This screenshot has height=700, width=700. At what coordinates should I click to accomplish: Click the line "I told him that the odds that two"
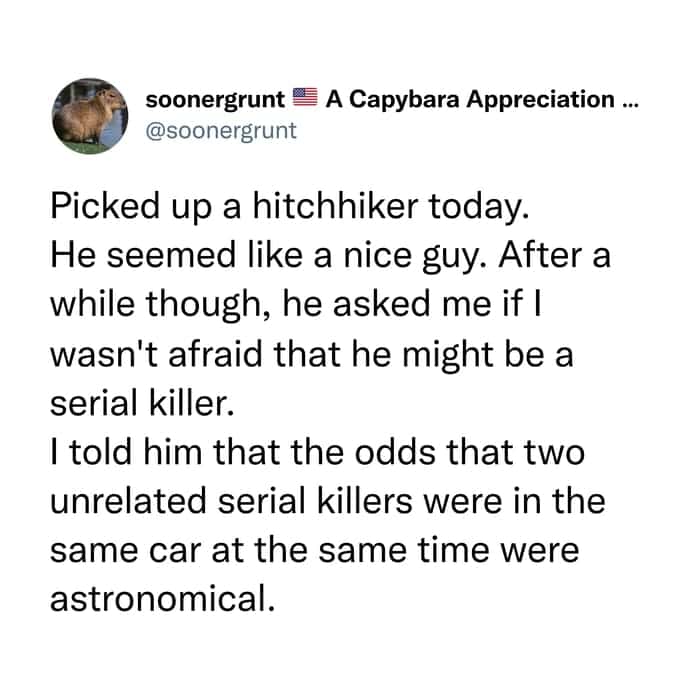pos(317,452)
